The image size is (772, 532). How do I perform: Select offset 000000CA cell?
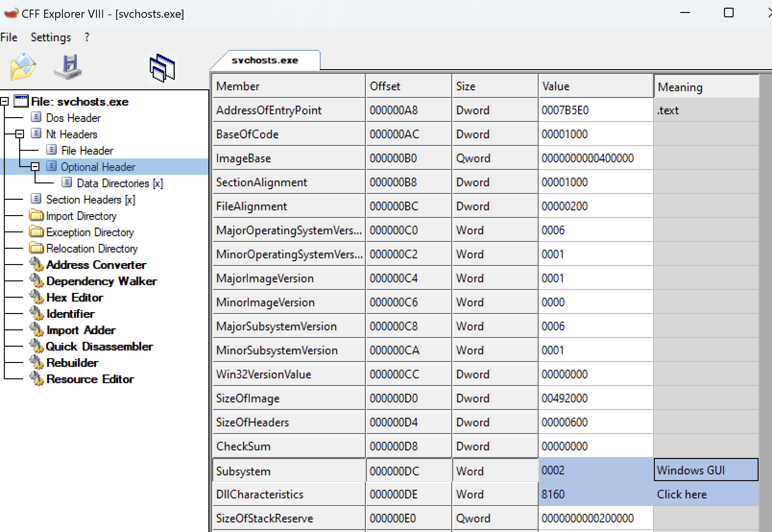click(x=408, y=350)
